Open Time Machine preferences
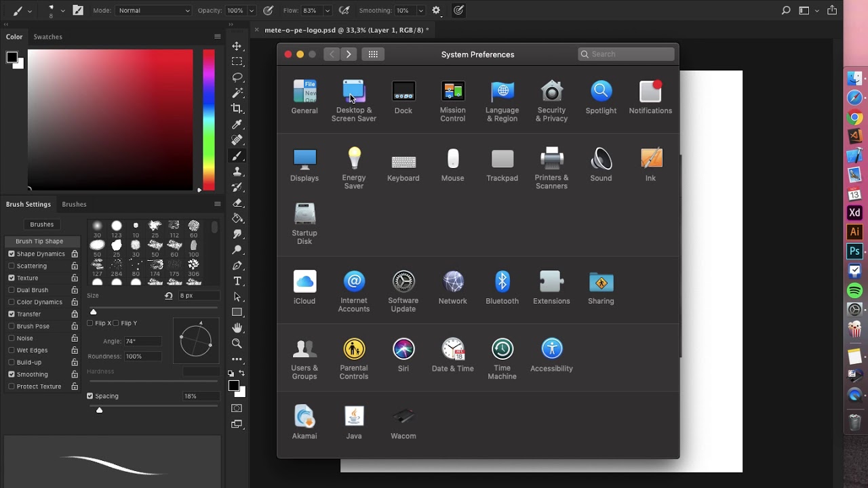868x488 pixels. point(502,359)
